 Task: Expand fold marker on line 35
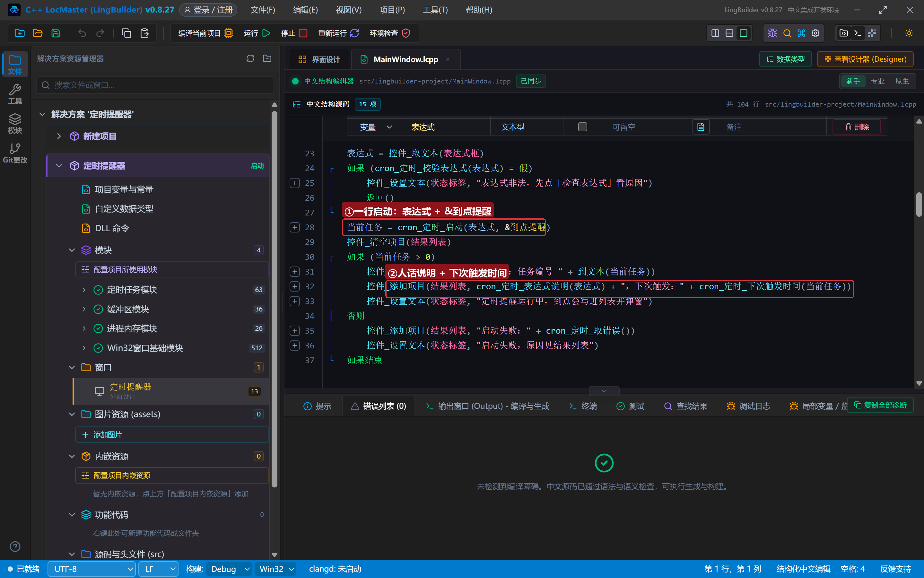pyautogui.click(x=295, y=331)
